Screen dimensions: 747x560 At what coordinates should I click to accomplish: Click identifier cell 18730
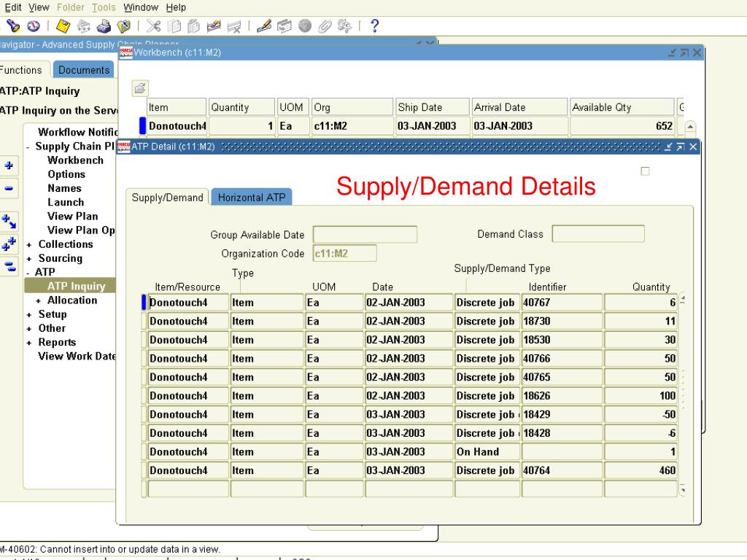(562, 321)
